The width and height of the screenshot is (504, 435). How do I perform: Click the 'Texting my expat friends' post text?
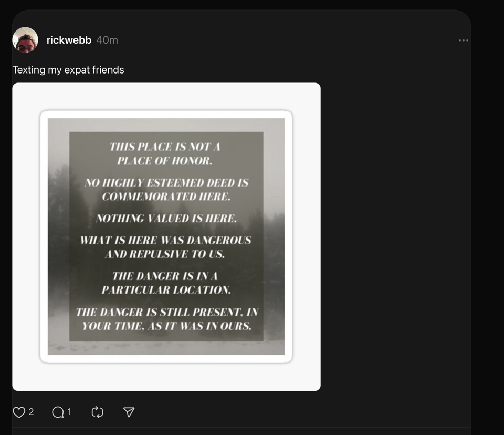[68, 70]
